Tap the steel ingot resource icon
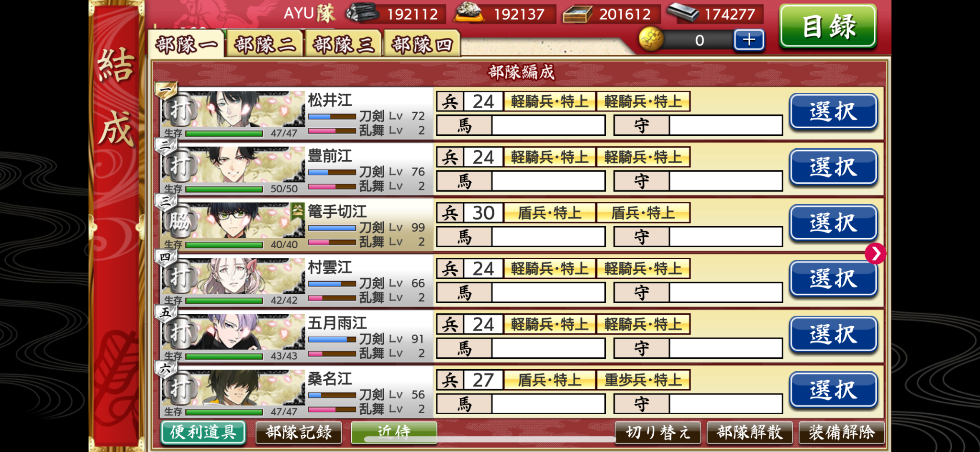This screenshot has height=452, width=980. [683, 12]
